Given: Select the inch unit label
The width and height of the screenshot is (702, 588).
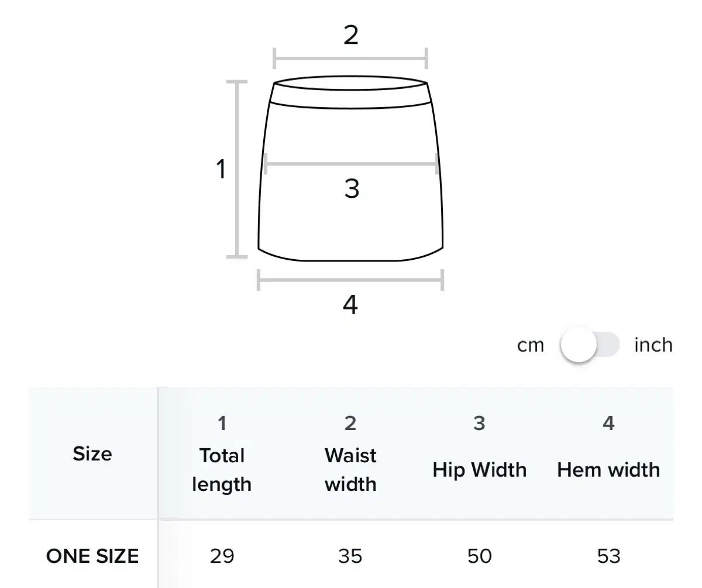Looking at the screenshot, I should coord(653,345).
